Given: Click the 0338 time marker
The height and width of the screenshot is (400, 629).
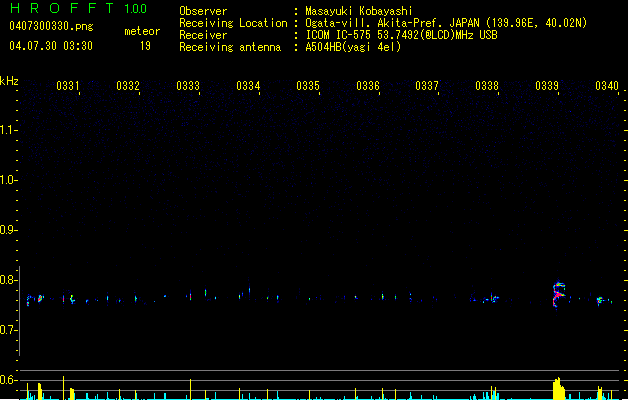Looking at the screenshot, I should pyautogui.click(x=487, y=86).
